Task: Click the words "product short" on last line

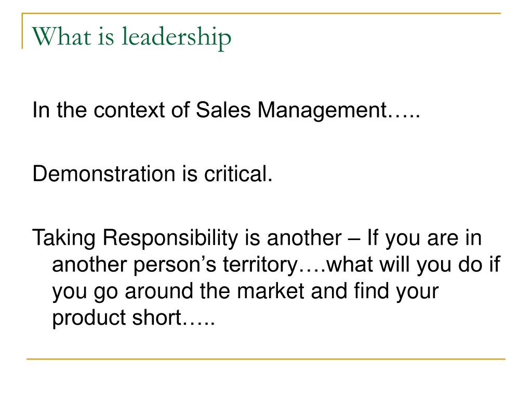Action: coord(117,317)
